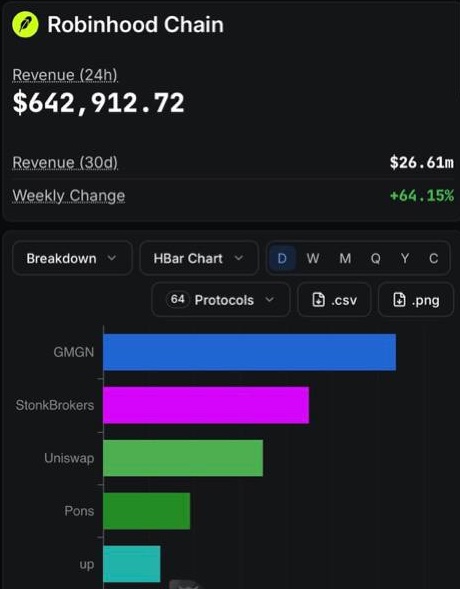This screenshot has height=589, width=460.
Task: Switch to the M monthly interval
Action: pyautogui.click(x=345, y=258)
